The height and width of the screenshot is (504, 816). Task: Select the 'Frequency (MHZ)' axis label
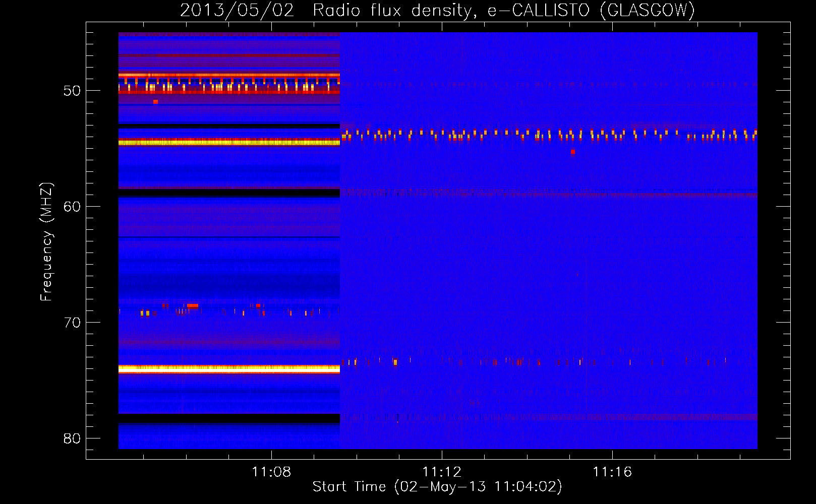(x=46, y=242)
